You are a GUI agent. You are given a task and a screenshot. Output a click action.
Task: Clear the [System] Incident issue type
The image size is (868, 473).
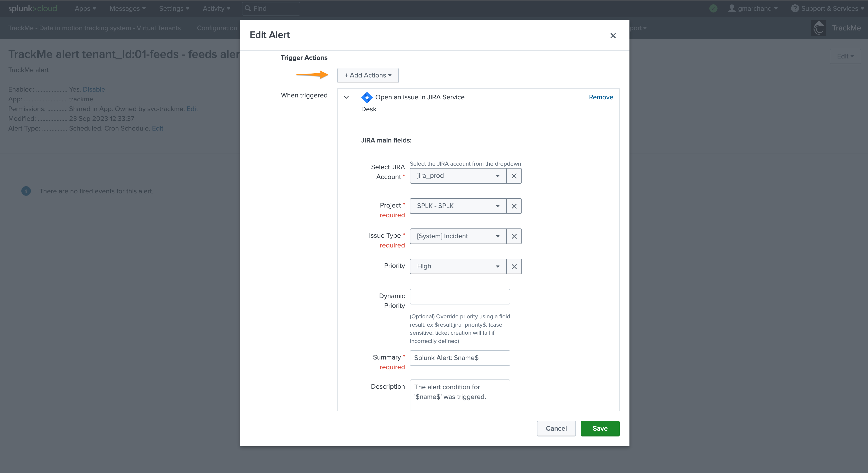pyautogui.click(x=514, y=236)
